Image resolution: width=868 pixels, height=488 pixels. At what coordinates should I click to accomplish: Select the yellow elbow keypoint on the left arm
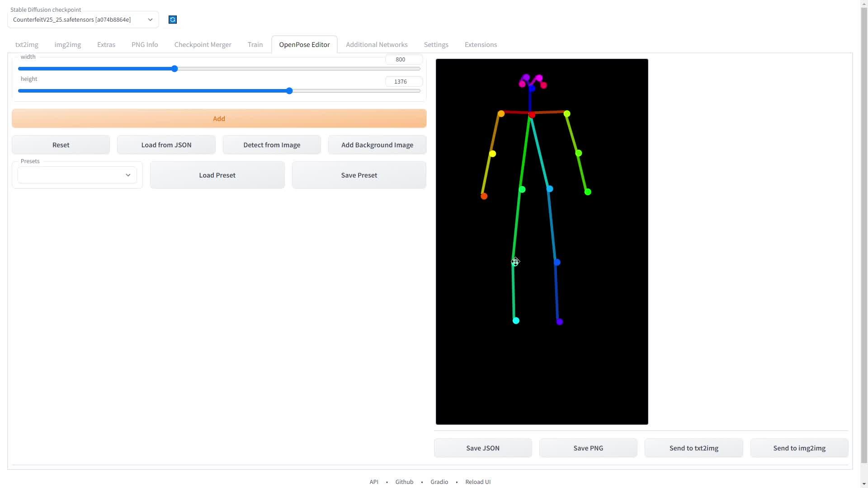pos(492,154)
